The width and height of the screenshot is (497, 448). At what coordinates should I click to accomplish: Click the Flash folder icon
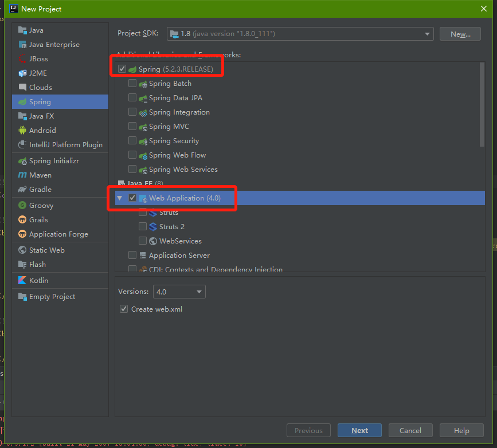tap(22, 265)
